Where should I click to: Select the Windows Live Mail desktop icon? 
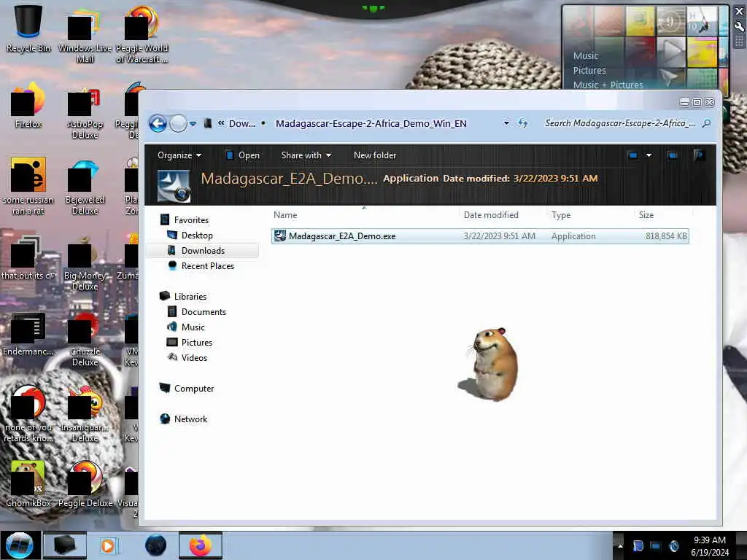pos(85,36)
